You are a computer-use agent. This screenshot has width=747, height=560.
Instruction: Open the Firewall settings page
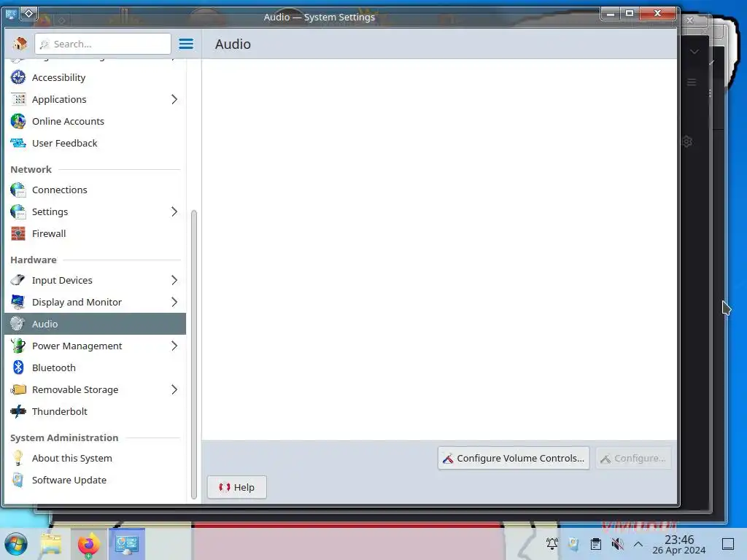pos(96,233)
